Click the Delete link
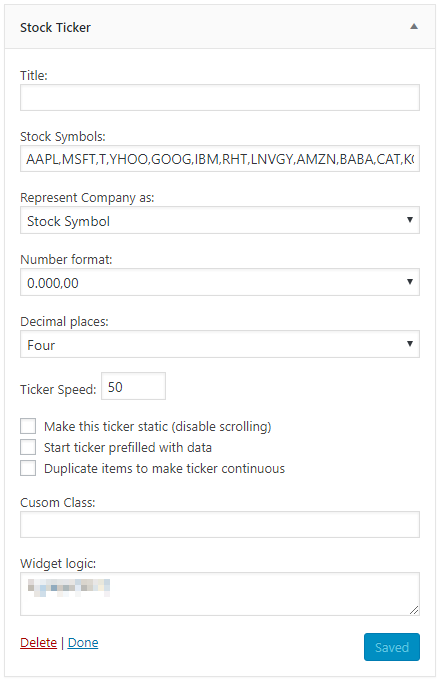 click(x=39, y=643)
